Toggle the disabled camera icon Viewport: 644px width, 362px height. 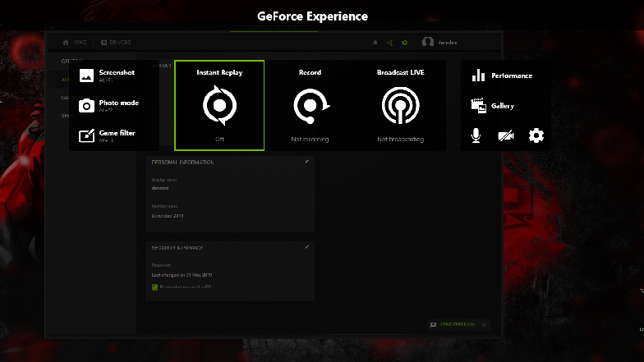(506, 135)
